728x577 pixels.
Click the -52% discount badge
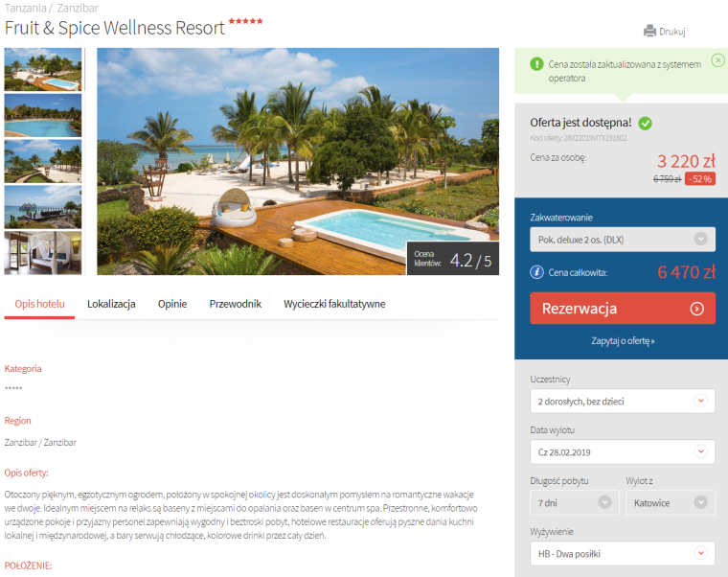(699, 179)
